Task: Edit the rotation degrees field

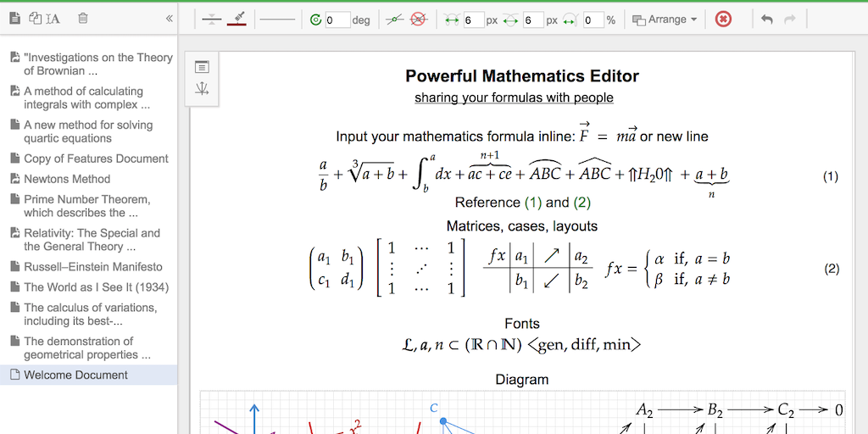Action: point(337,20)
